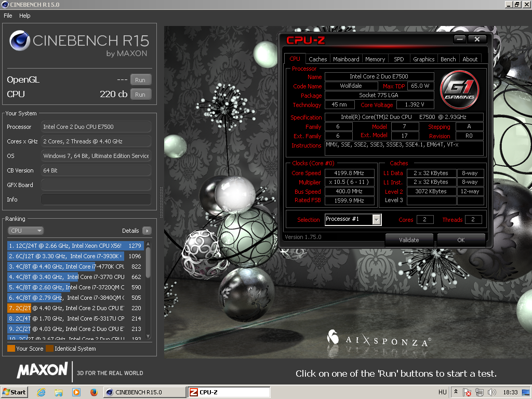Click the HU language indicator
Viewport: 532px width, 399px height.
click(x=443, y=392)
